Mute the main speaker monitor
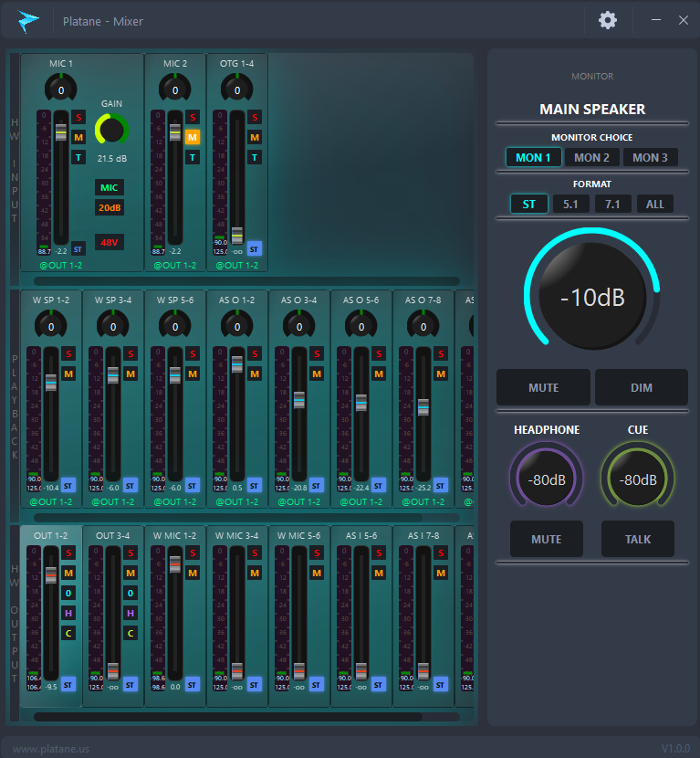The height and width of the screenshot is (758, 700). pos(543,387)
